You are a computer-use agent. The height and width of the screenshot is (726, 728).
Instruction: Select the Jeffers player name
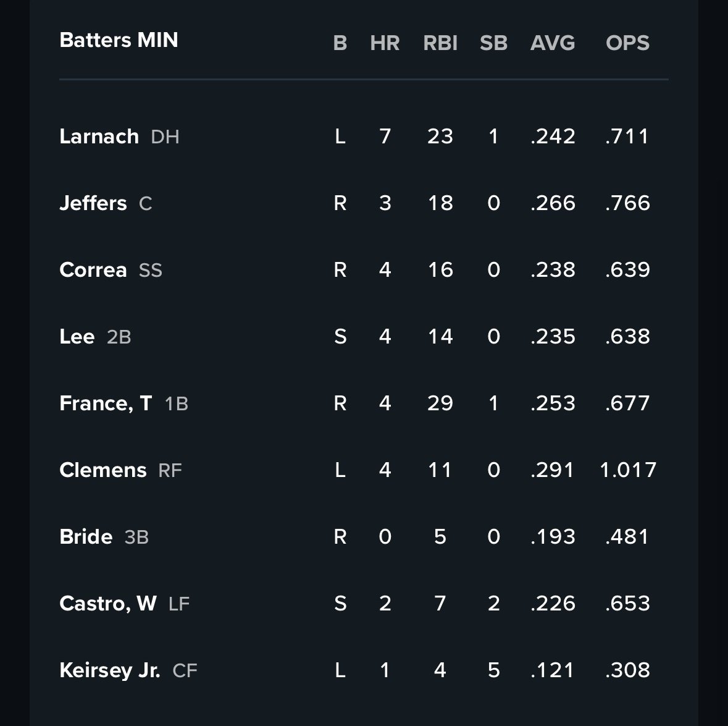93,203
